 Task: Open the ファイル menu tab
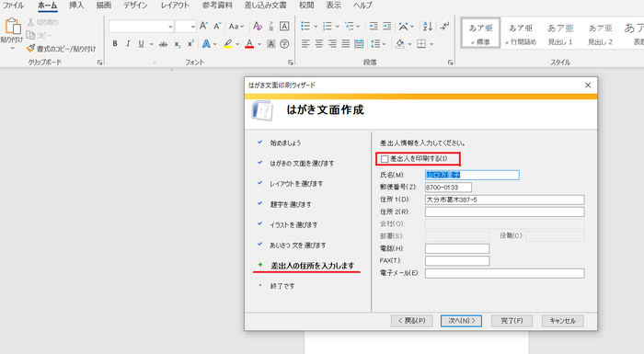[13, 6]
